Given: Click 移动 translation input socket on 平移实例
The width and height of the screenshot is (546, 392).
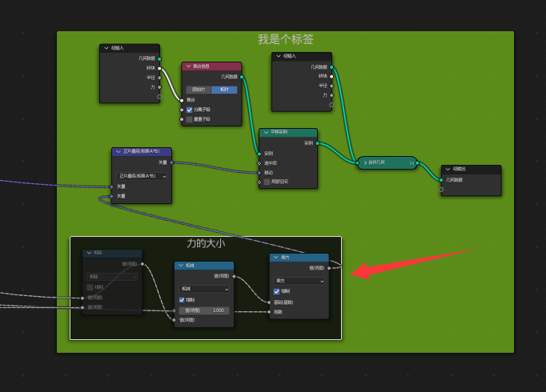Looking at the screenshot, I should pyautogui.click(x=259, y=172).
